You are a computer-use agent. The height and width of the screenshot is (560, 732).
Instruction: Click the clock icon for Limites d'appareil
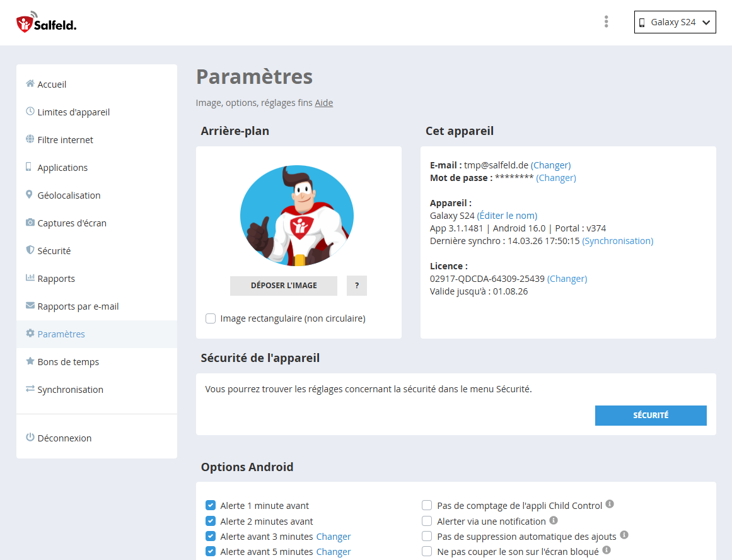coord(30,112)
